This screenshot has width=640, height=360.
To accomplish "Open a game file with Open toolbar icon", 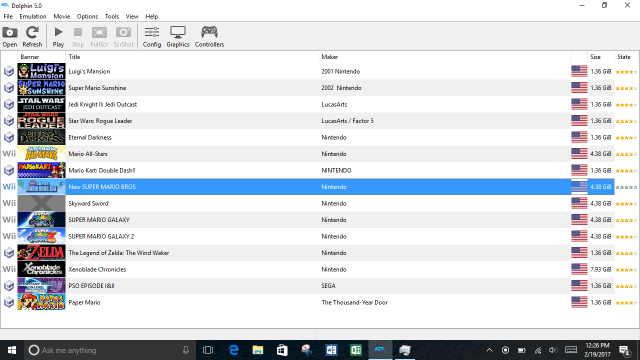I will click(10, 36).
